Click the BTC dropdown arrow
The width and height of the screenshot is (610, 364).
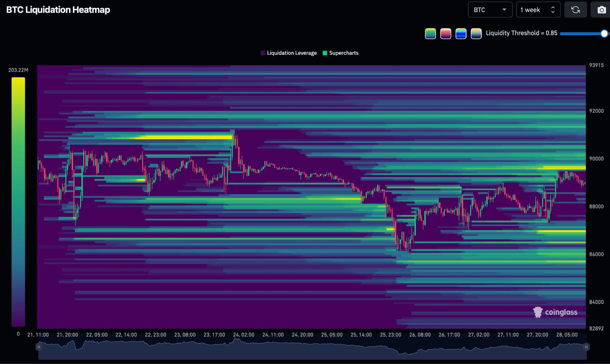[504, 10]
